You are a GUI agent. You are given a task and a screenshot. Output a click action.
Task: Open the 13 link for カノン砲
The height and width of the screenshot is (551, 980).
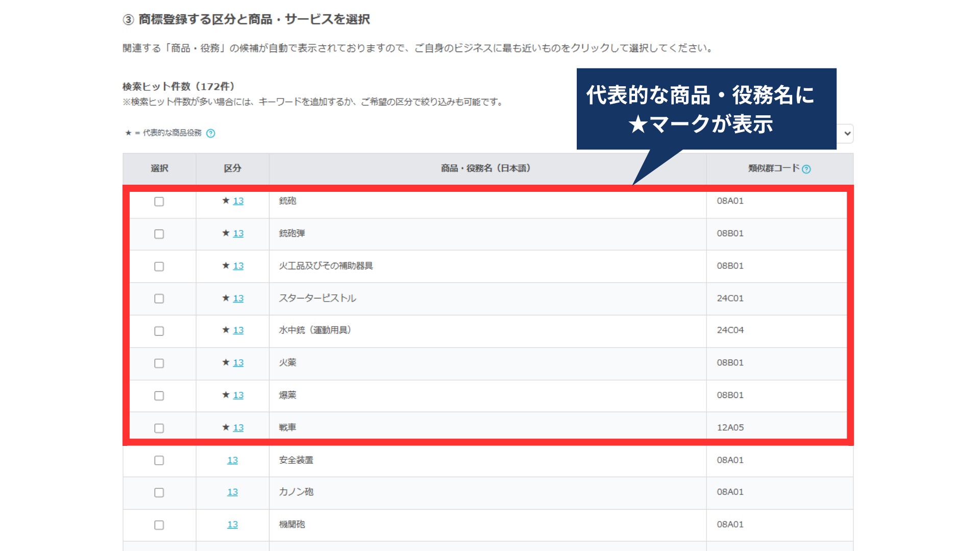coord(232,492)
